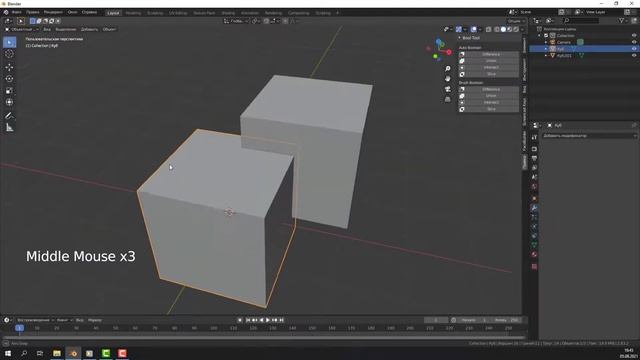Switch perspective/orthographic with the grid icon
Image resolution: width=640 pixels, height=360 pixels.
[448, 99]
